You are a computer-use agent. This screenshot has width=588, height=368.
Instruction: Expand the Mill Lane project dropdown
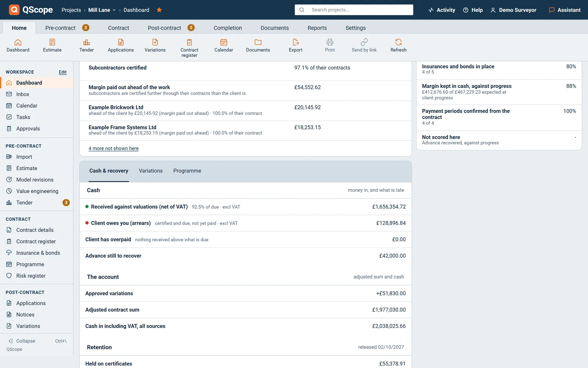click(102, 10)
